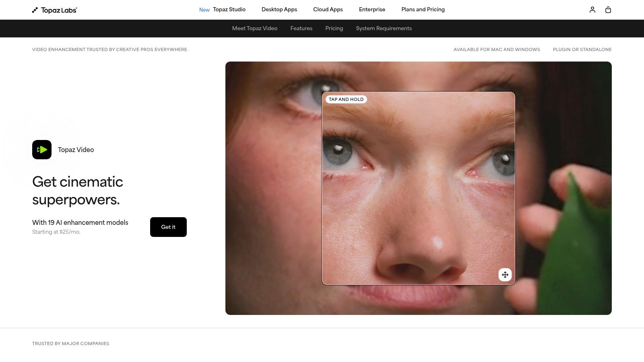Open the shopping bag cart icon

coord(608,10)
